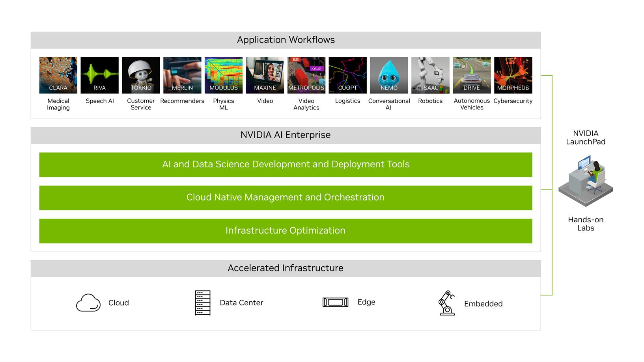The height and width of the screenshot is (362, 644).
Task: Click the "Physics ML" caption
Action: pyautogui.click(x=224, y=104)
